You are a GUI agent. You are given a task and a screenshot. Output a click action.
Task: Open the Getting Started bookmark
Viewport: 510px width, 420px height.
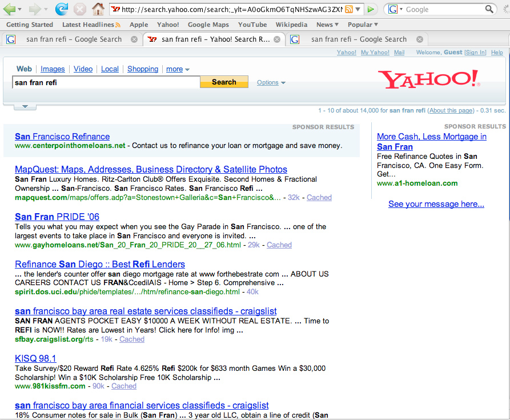[30, 25]
